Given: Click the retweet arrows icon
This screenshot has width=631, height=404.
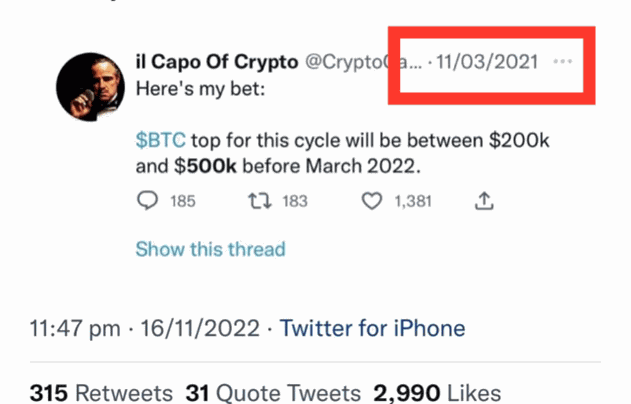Looking at the screenshot, I should [x=257, y=201].
